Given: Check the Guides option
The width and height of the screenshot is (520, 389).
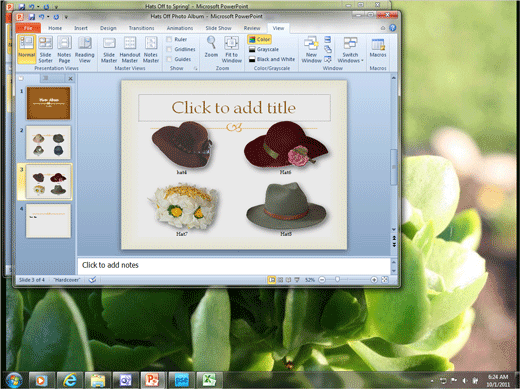Looking at the screenshot, I should pos(169,59).
